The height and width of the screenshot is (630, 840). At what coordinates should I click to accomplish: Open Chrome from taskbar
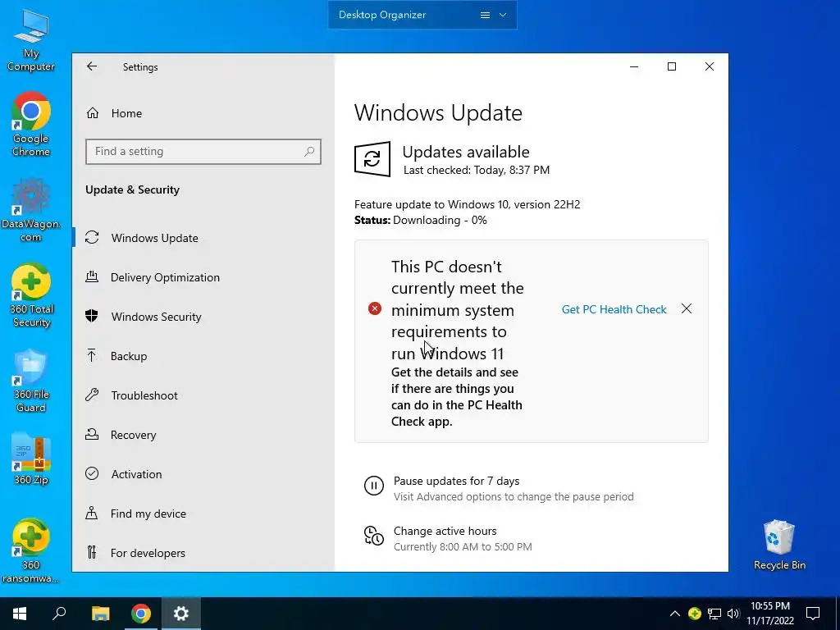141,614
